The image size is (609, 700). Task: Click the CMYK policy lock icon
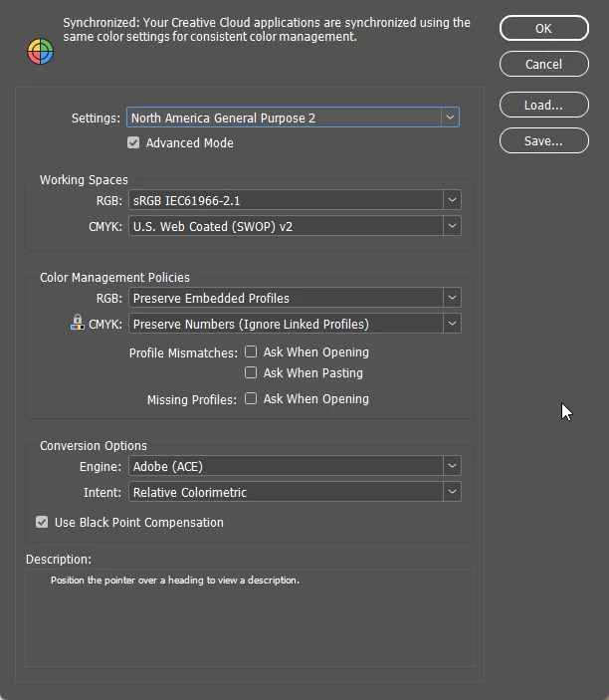[78, 322]
